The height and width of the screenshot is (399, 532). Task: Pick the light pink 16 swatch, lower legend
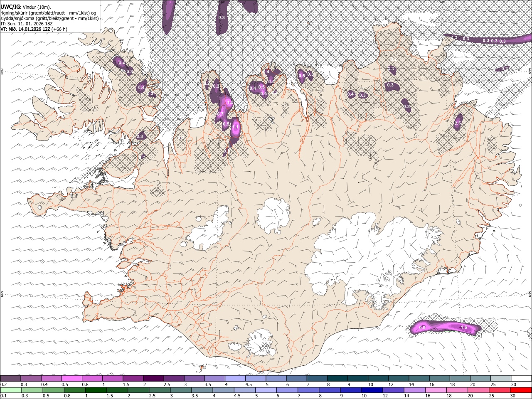click(436, 390)
